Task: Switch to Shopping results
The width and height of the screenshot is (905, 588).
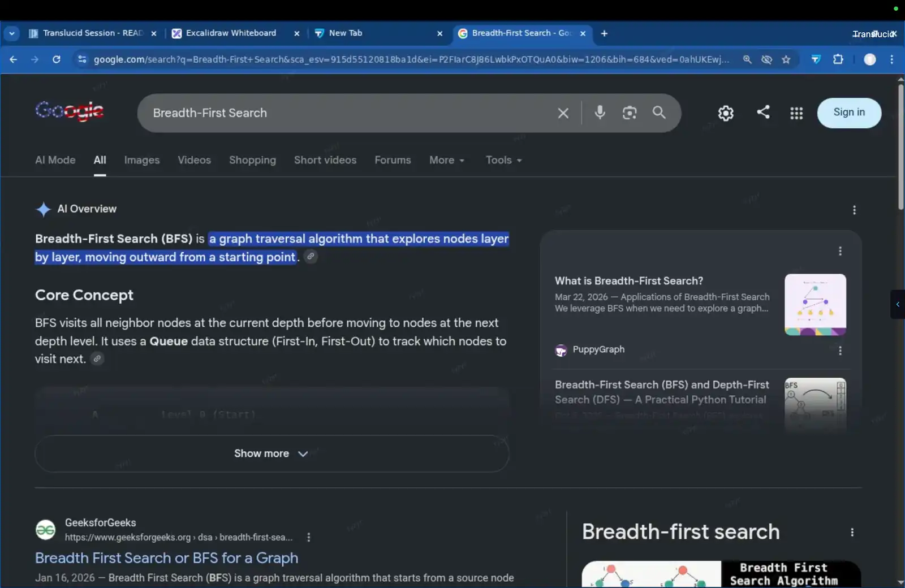Action: (252, 160)
